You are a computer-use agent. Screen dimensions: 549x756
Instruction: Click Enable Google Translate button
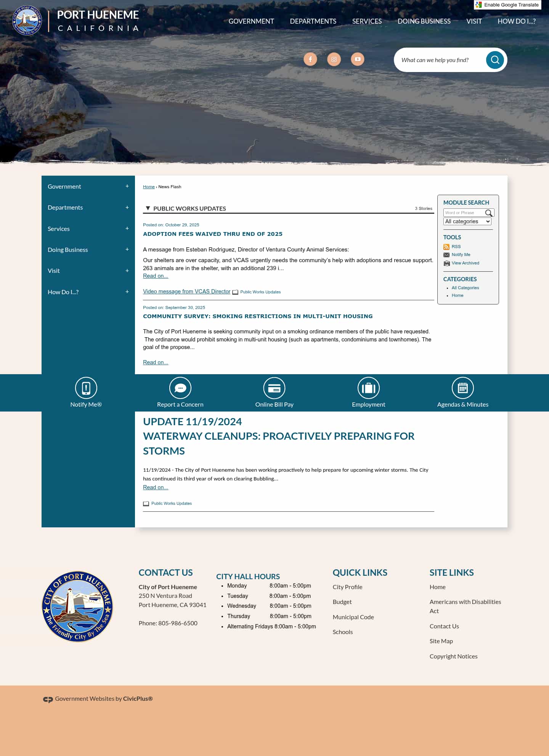point(507,5)
